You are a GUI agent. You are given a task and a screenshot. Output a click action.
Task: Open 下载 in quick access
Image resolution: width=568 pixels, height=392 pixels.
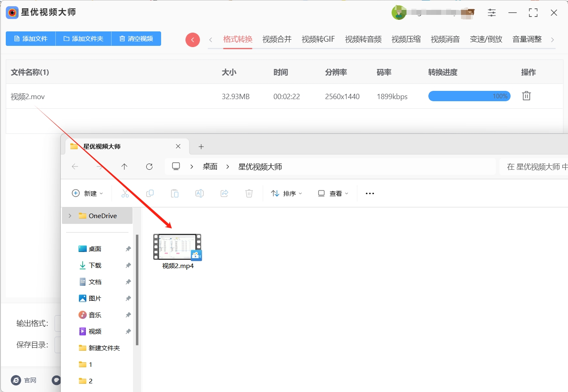click(x=95, y=265)
